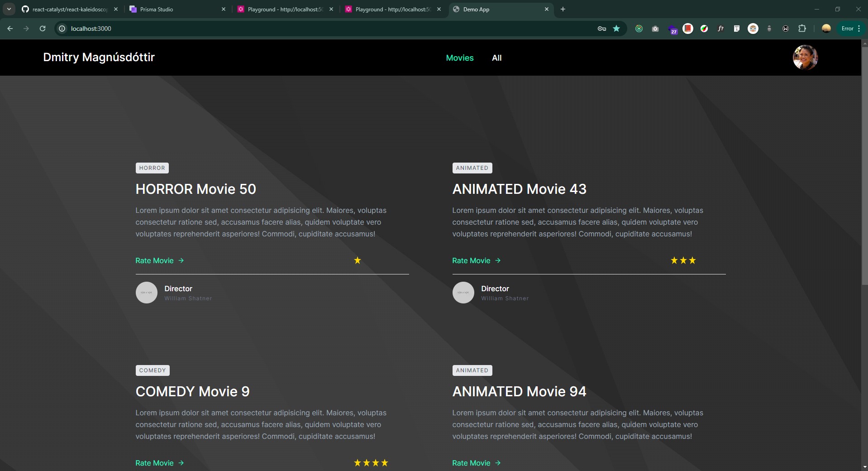Open the face-with-glasses extension icon
The width and height of the screenshot is (868, 471).
click(753, 29)
